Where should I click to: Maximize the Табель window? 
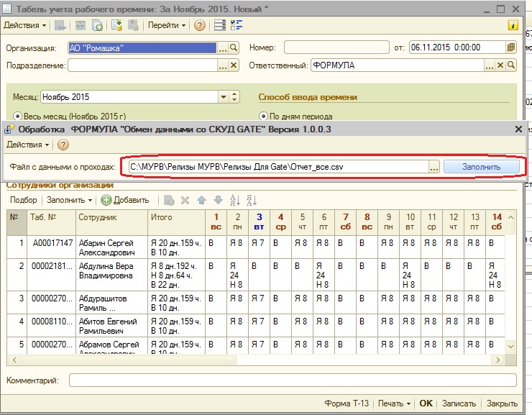tap(501, 9)
